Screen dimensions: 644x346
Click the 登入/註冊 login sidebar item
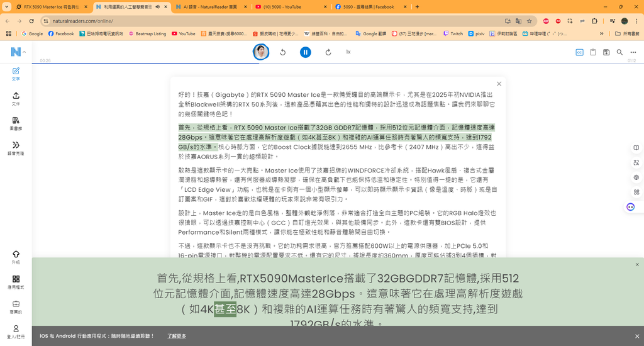(16, 332)
